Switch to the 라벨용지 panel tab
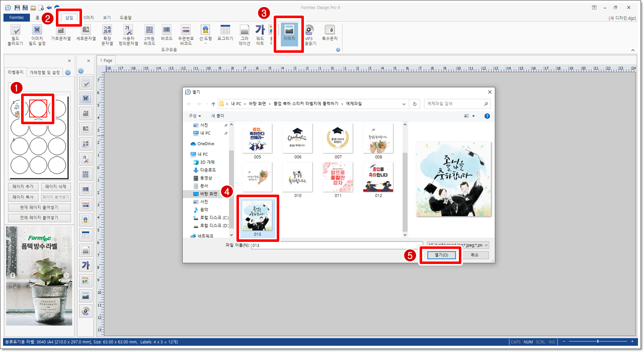Image resolution: width=644 pixels, height=352 pixels. point(15,72)
